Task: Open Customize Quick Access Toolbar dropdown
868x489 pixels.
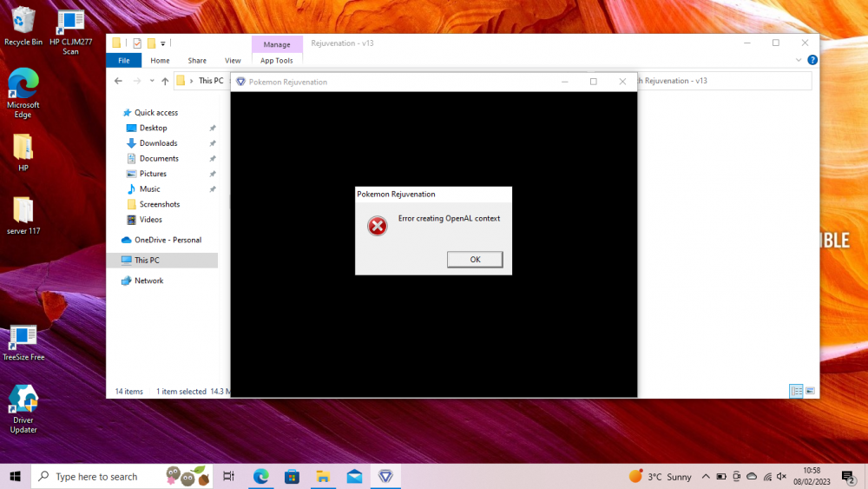Action: click(x=163, y=43)
